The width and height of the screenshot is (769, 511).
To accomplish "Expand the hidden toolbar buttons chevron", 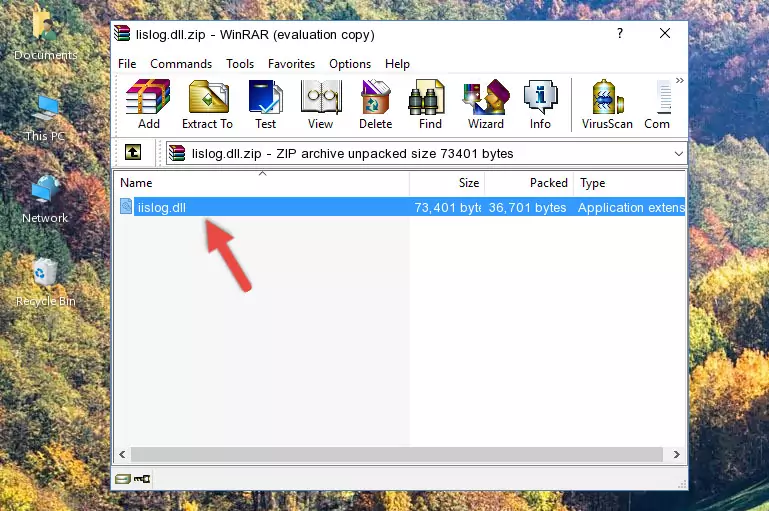I will [x=680, y=80].
